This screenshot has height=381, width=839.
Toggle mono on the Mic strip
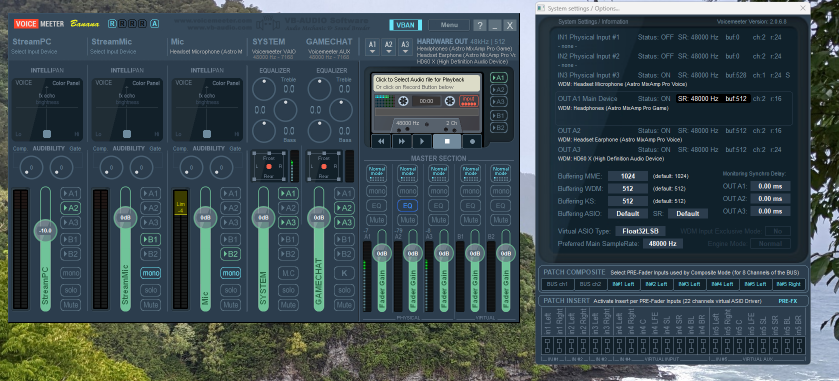[x=231, y=273]
